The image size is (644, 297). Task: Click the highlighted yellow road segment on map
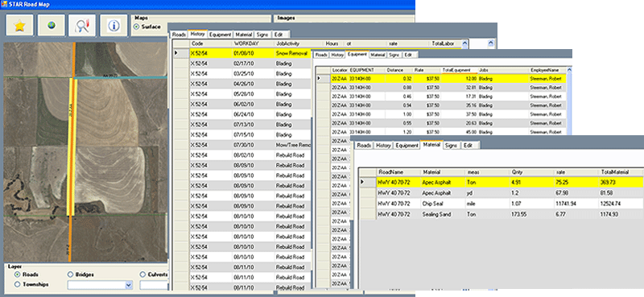72,146
